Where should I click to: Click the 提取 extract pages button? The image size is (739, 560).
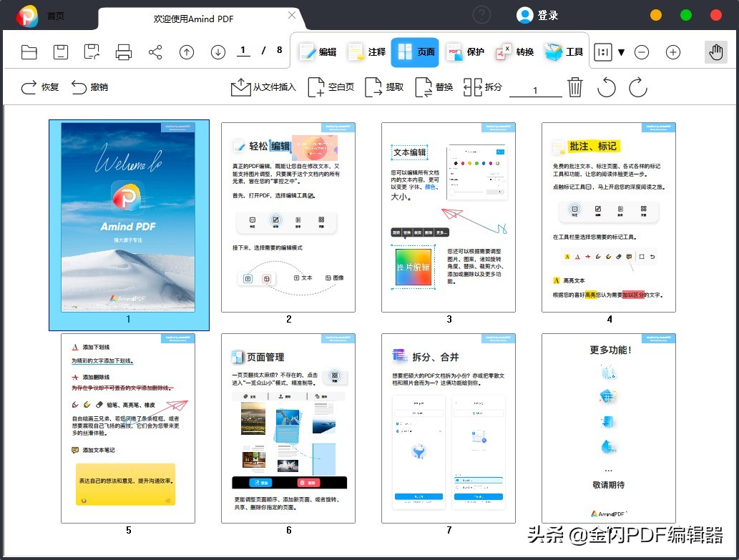point(384,87)
